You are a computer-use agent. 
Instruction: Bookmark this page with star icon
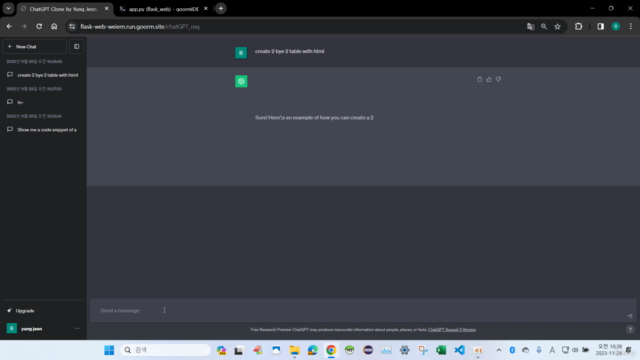click(558, 27)
